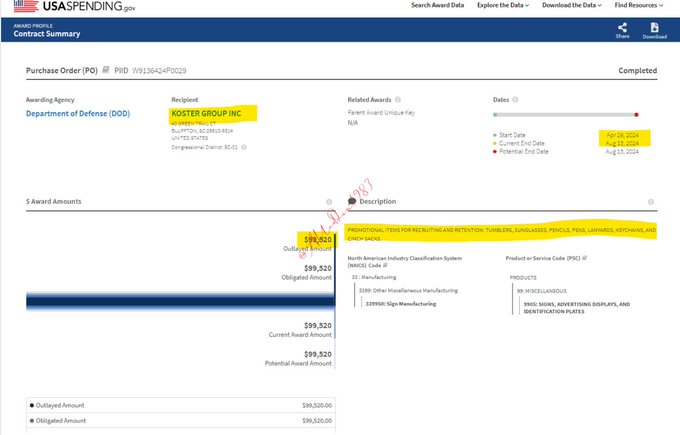Click the Download icon

pyautogui.click(x=654, y=28)
